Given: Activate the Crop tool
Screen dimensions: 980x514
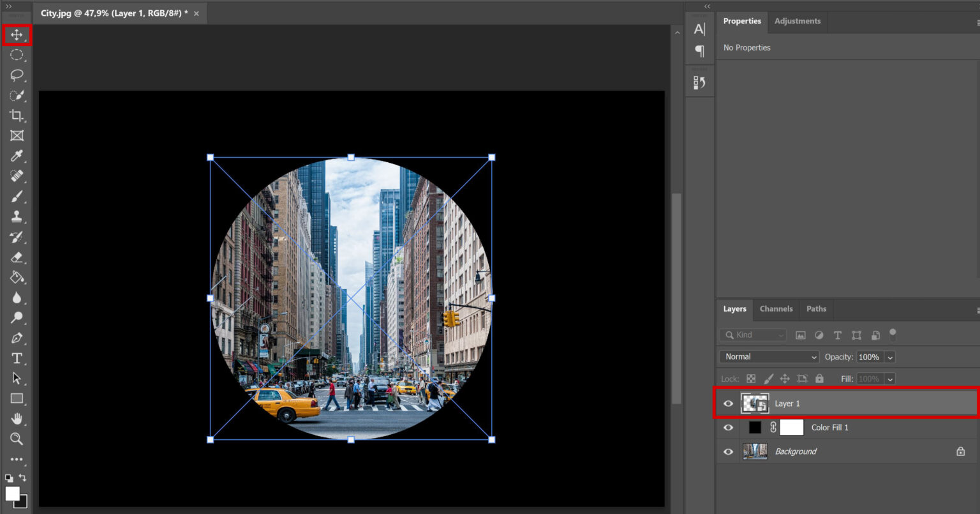Looking at the screenshot, I should [17, 116].
